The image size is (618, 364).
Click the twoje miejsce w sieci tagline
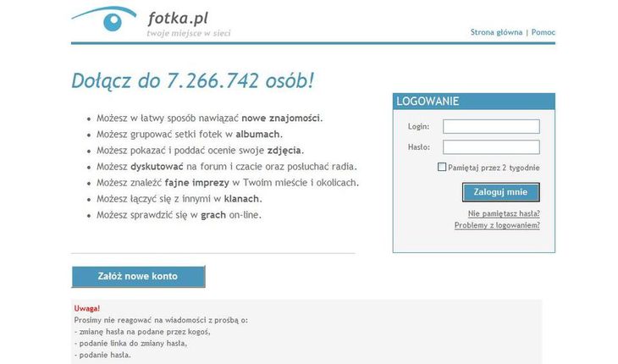(x=189, y=33)
